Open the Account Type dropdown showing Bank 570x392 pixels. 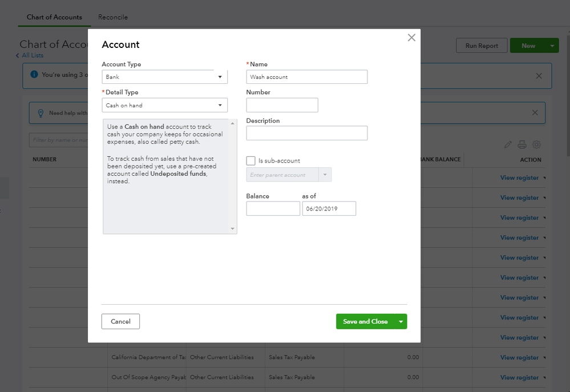click(x=165, y=76)
